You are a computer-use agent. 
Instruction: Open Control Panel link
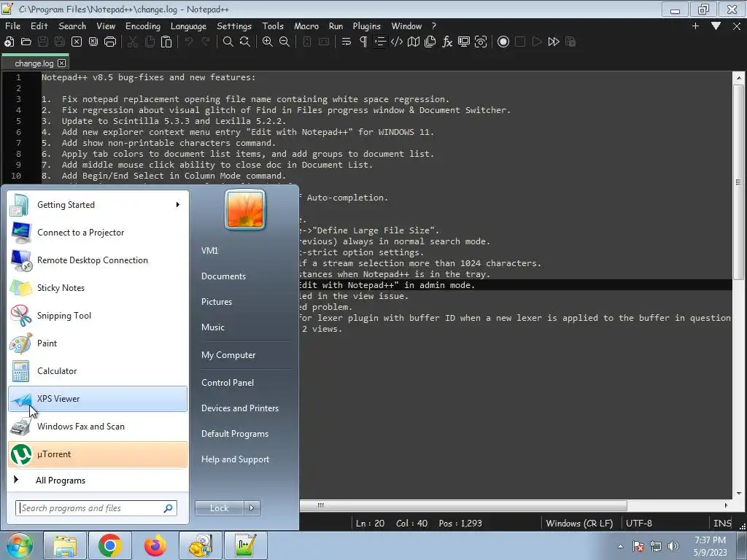[x=228, y=383]
